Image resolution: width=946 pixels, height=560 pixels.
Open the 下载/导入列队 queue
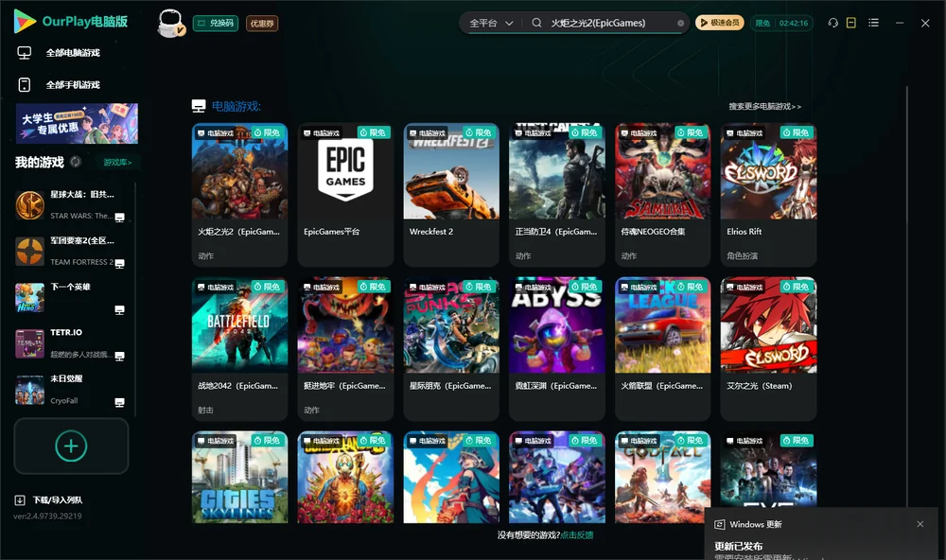point(58,500)
